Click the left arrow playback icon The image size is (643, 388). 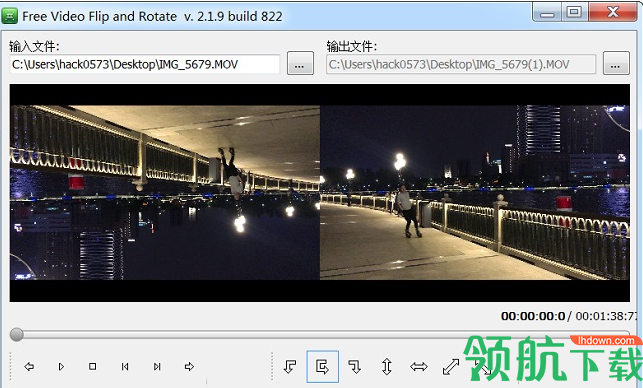click(x=29, y=366)
